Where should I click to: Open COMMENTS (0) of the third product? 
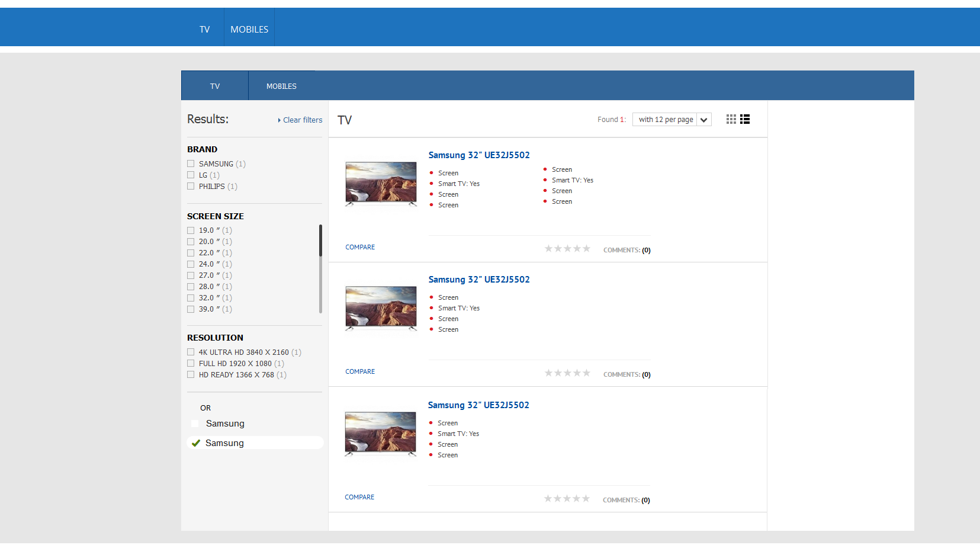pos(626,500)
